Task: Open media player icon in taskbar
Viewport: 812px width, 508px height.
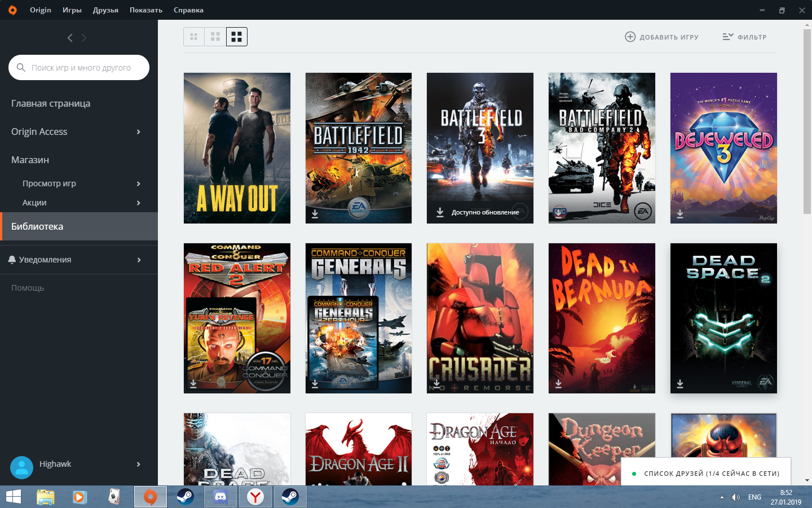Action: pyautogui.click(x=80, y=497)
